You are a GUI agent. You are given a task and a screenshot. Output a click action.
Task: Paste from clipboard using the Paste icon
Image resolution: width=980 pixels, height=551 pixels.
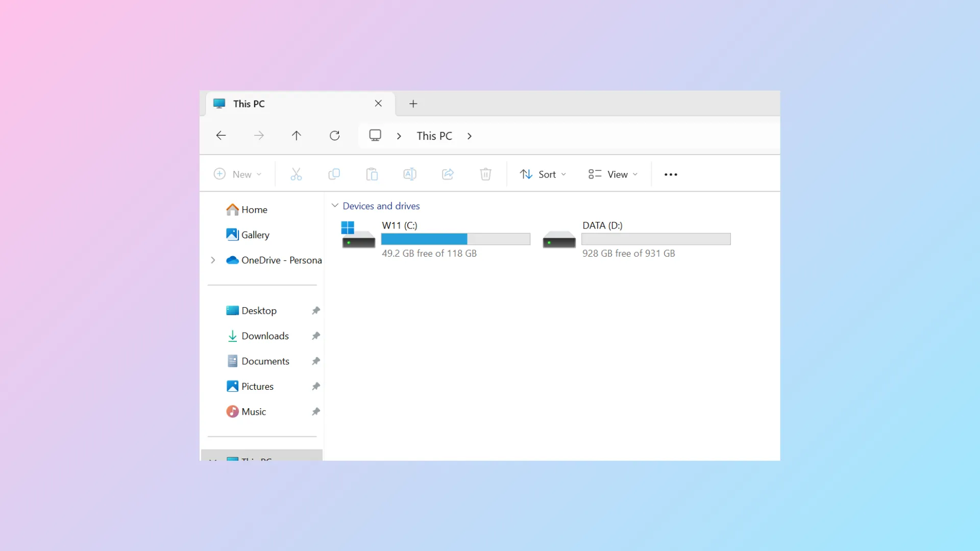372,174
